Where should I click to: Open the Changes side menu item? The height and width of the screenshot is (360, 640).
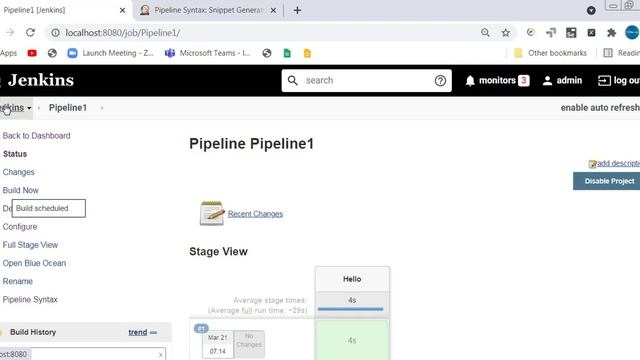click(x=18, y=172)
